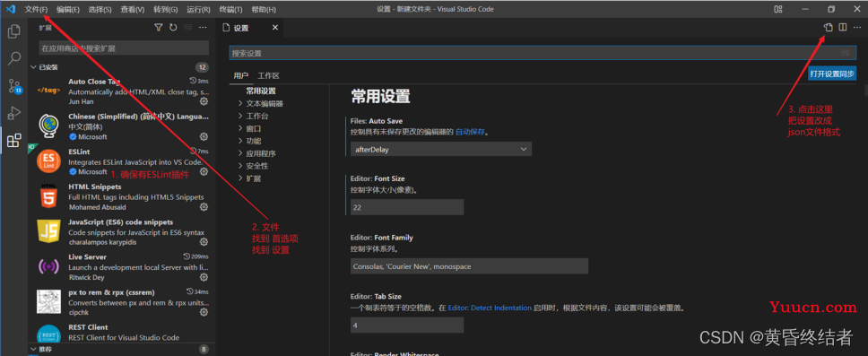Manage gear for ESLint extension

pos(204,171)
